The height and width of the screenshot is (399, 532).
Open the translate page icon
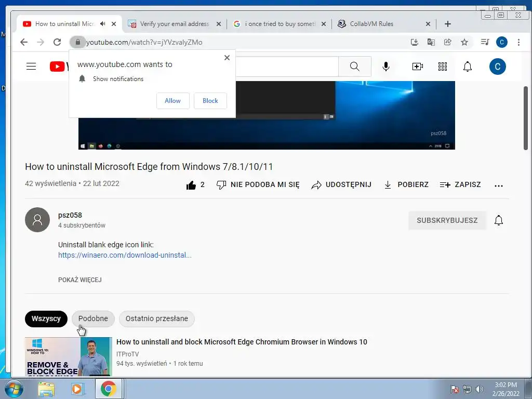click(431, 42)
